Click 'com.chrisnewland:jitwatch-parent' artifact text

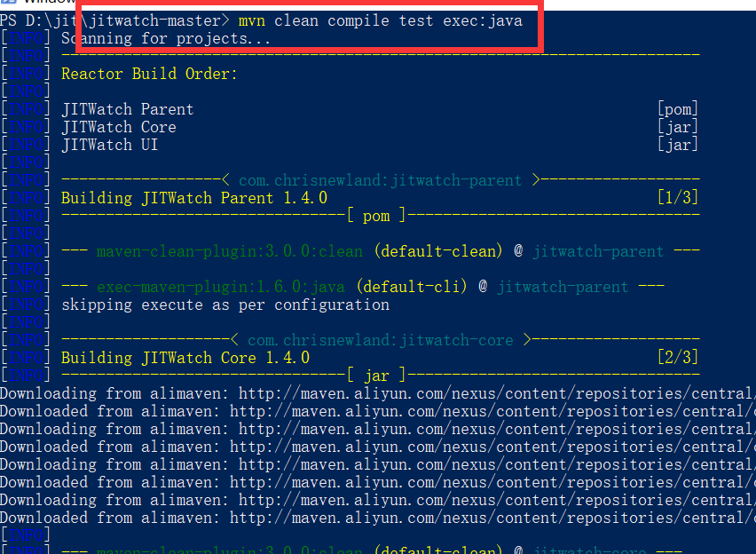coord(381,180)
